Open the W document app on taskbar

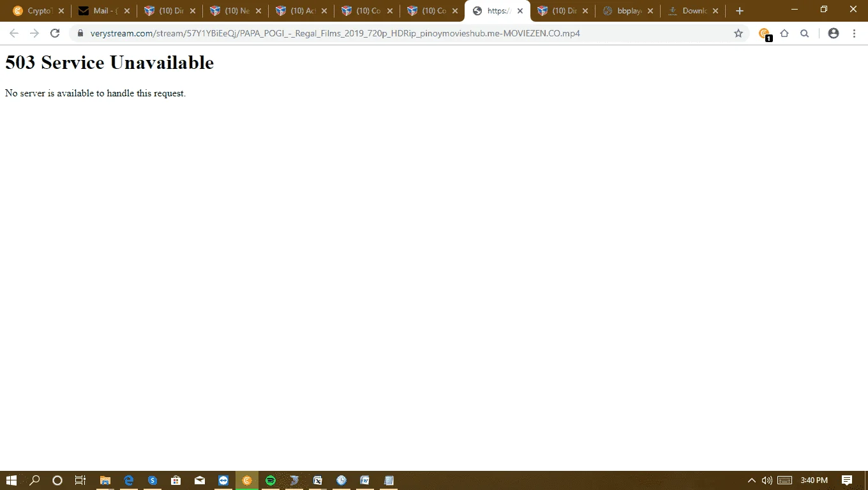tap(365, 480)
